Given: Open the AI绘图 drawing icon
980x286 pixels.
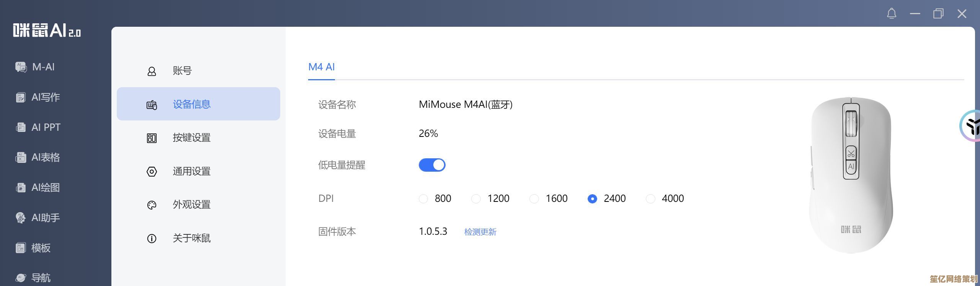Looking at the screenshot, I should click(x=21, y=187).
